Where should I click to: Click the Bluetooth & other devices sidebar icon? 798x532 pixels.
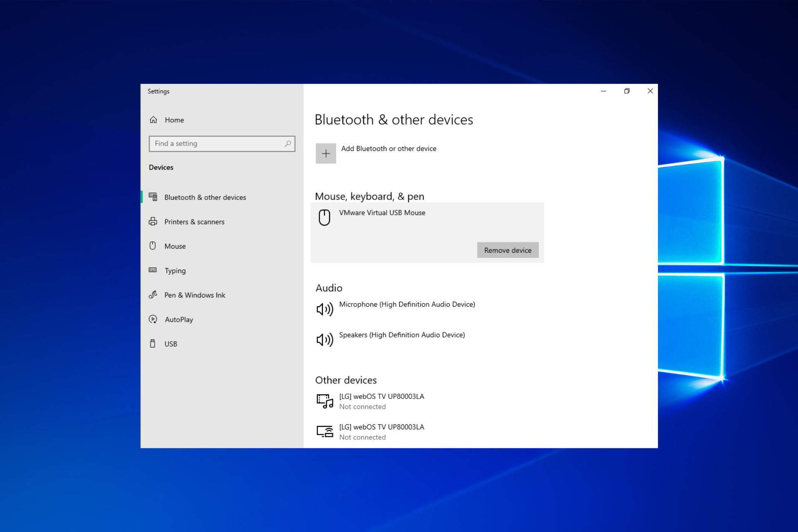point(153,197)
